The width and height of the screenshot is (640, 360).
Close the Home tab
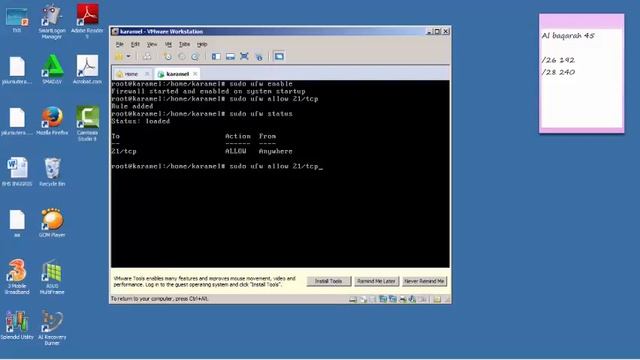point(147,73)
